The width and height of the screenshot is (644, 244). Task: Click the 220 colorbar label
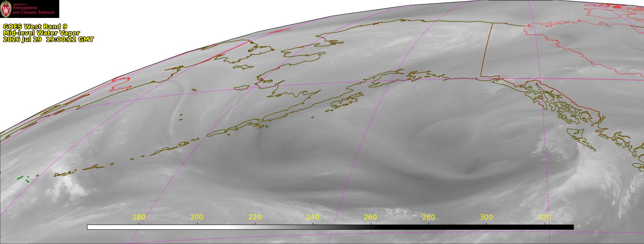click(x=255, y=217)
